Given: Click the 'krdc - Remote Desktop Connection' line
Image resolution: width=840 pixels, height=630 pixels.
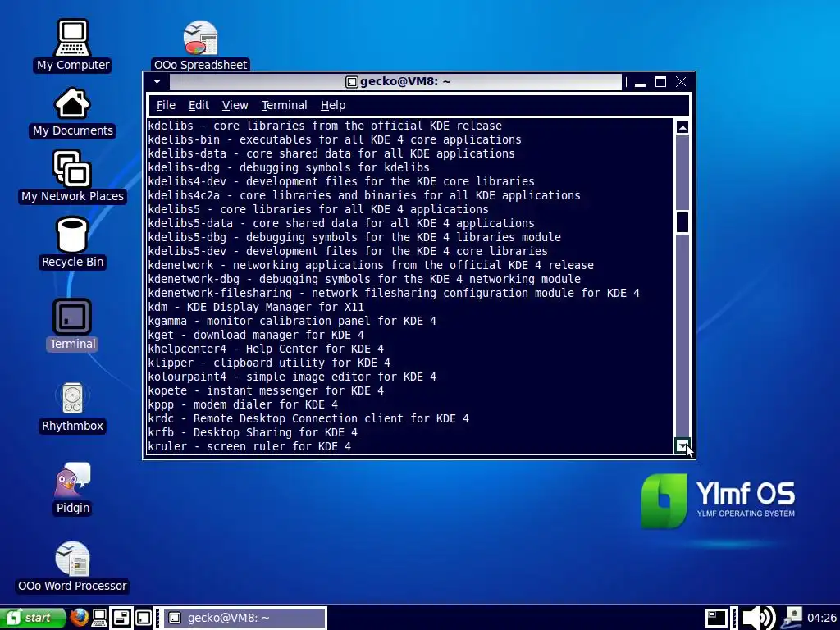Looking at the screenshot, I should 308,418.
